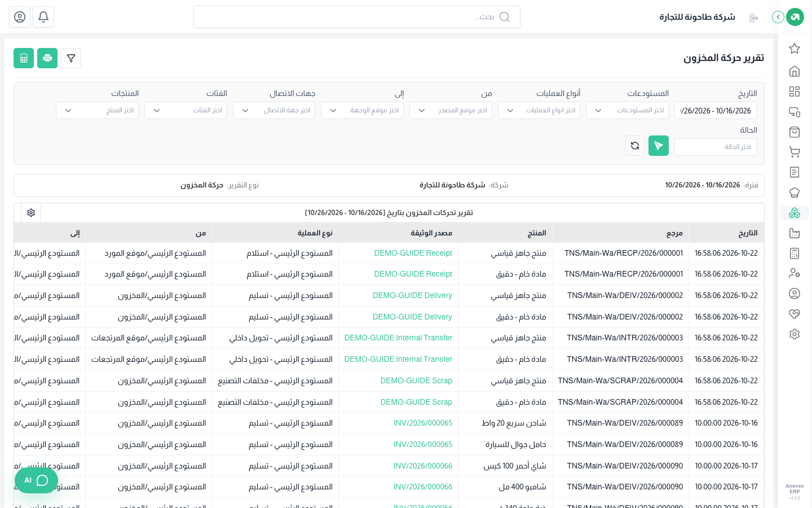This screenshot has width=812, height=508.
Task: Open the user profile icon in header
Action: click(20, 17)
